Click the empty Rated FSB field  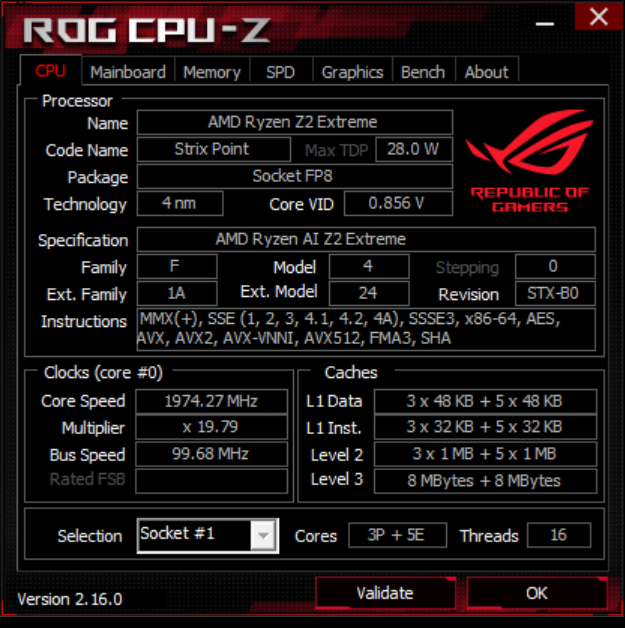coord(211,481)
